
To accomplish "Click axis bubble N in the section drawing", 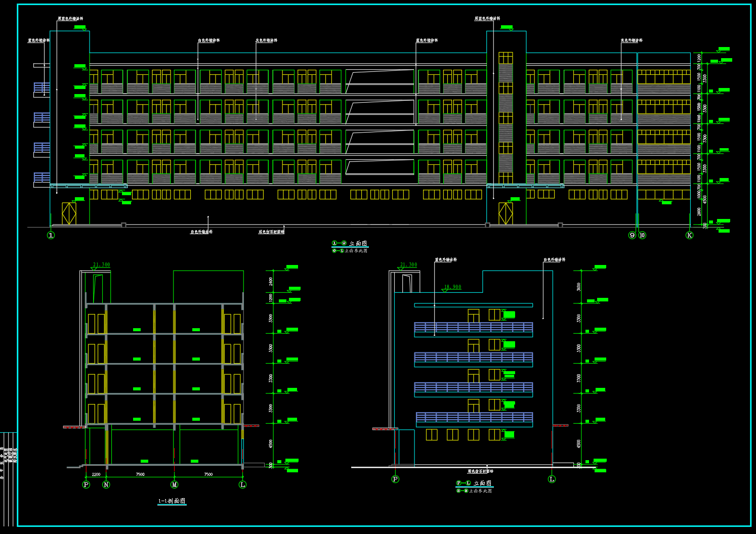I will click(106, 484).
